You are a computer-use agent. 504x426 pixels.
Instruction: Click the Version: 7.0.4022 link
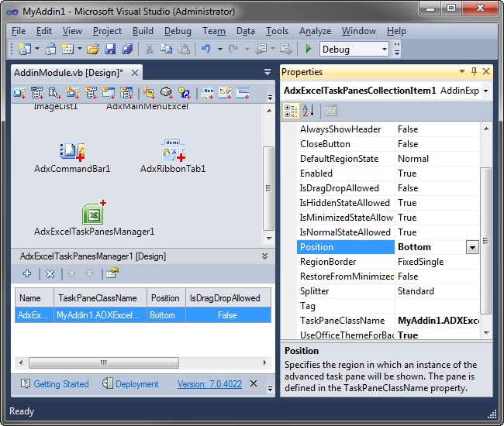click(209, 384)
